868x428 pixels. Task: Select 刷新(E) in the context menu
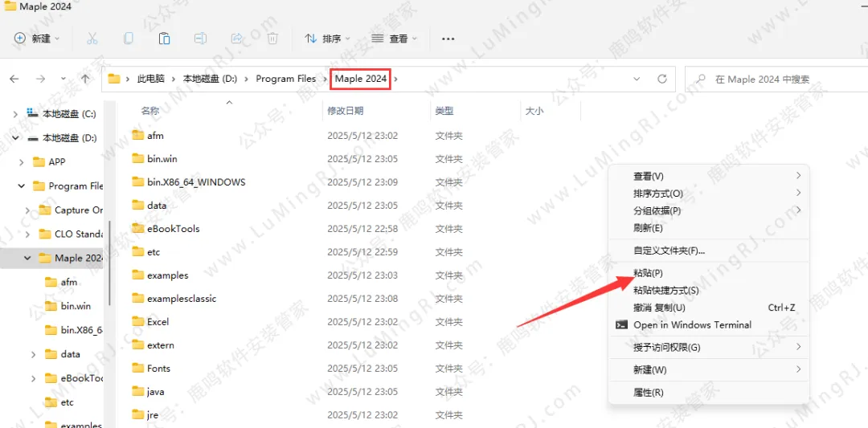(648, 228)
